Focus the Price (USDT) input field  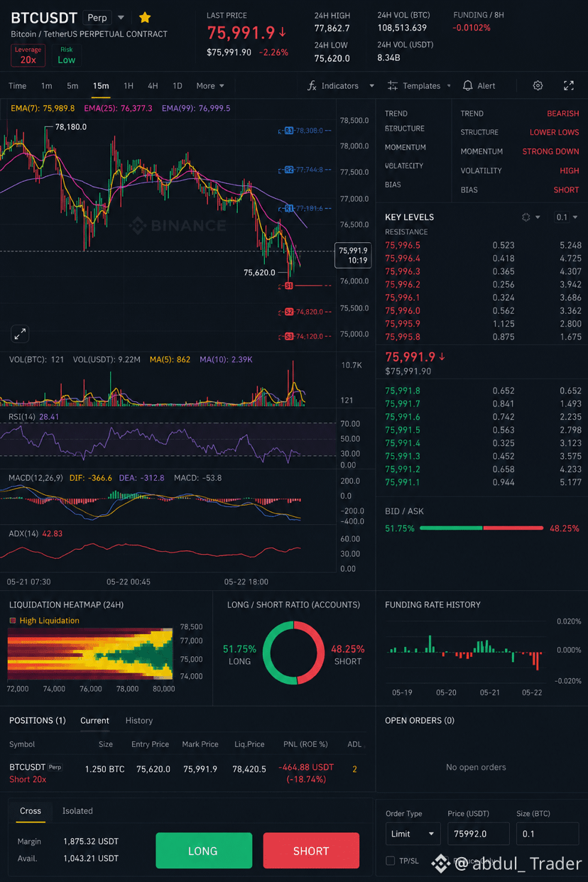(478, 834)
